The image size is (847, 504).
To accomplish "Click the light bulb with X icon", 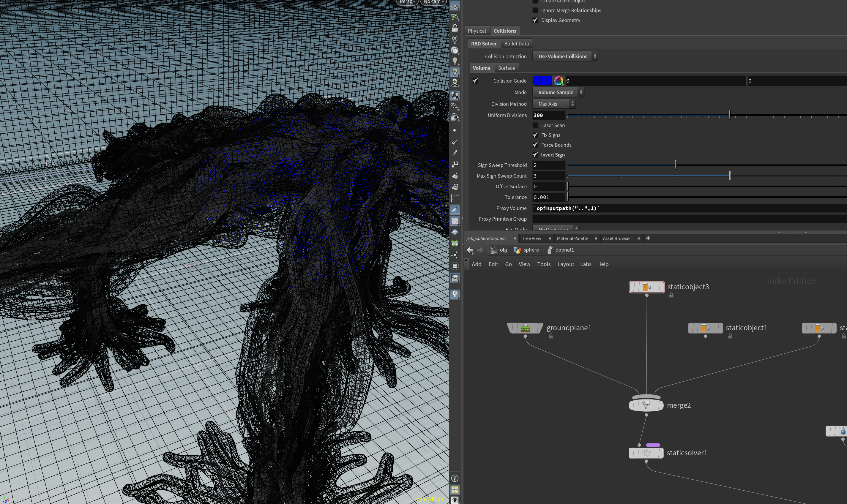I will [x=455, y=40].
